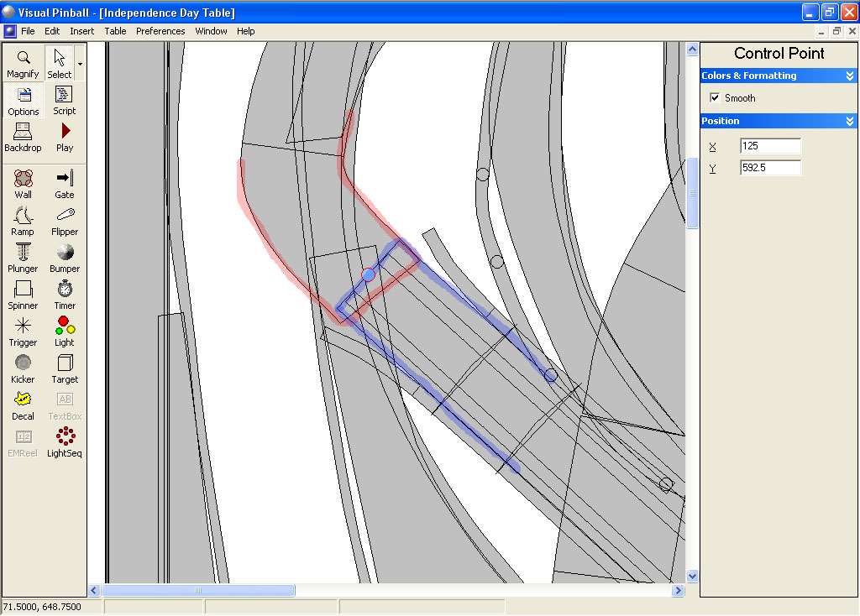Click the Play button to test table

65,137
